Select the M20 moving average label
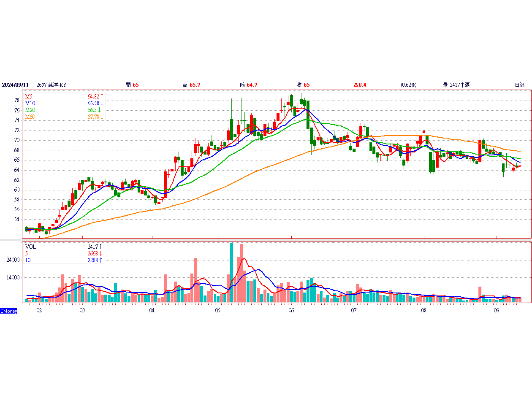 [30, 110]
